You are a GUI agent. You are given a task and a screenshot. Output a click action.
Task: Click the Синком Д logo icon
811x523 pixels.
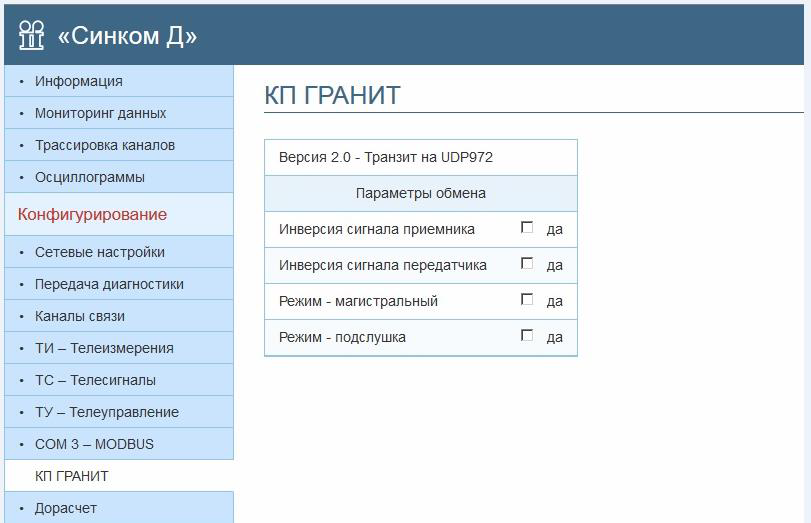[x=32, y=35]
